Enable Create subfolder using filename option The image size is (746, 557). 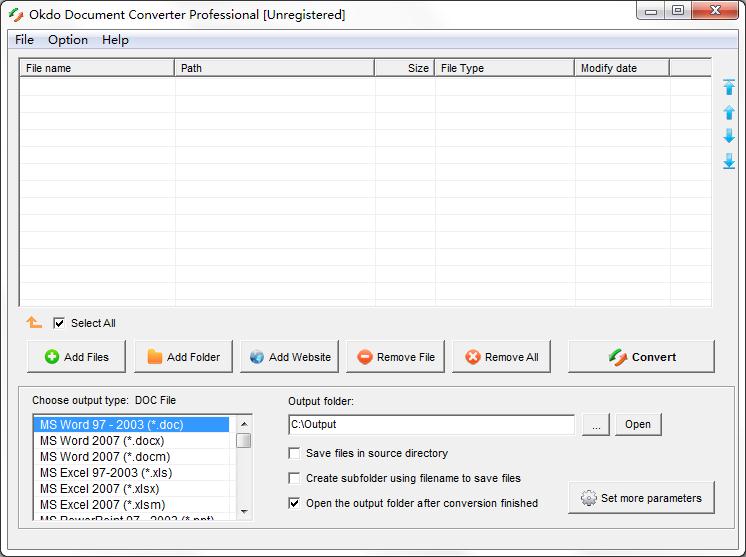294,478
